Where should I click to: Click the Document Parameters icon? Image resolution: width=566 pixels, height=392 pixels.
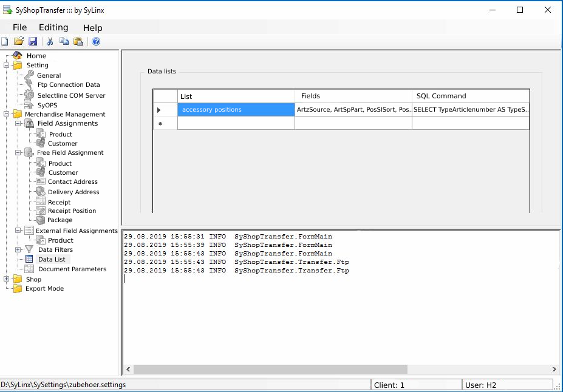[29, 269]
